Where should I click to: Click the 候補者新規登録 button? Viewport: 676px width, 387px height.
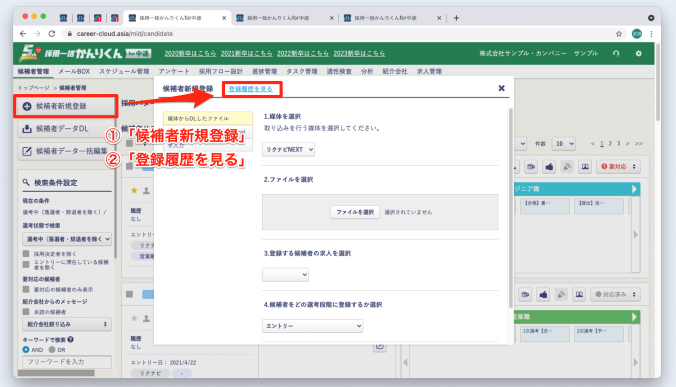click(66, 106)
